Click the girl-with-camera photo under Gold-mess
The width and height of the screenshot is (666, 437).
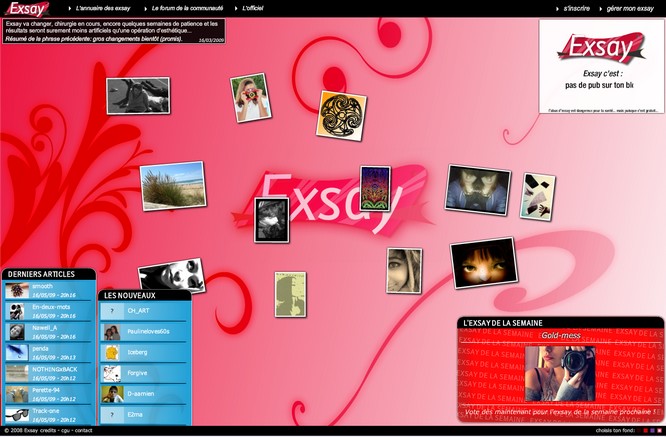tap(560, 373)
